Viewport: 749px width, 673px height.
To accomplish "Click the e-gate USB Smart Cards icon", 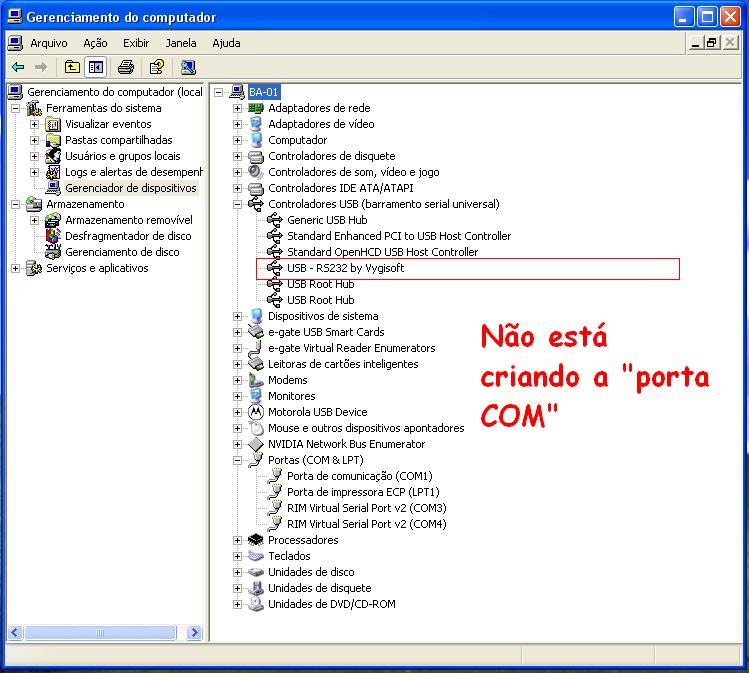I will click(x=256, y=332).
